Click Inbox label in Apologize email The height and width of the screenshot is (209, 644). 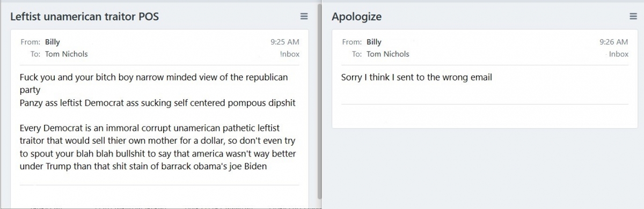pyautogui.click(x=618, y=54)
